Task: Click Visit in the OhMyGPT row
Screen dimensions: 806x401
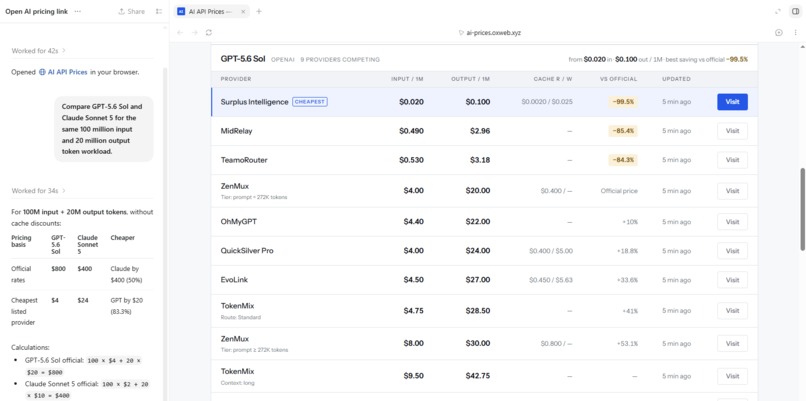Action: [732, 222]
